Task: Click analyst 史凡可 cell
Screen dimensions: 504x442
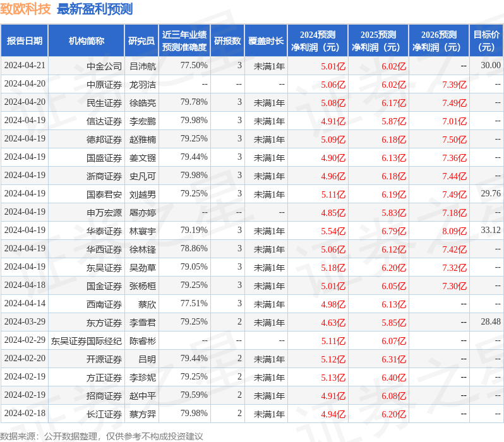Action: (x=142, y=176)
